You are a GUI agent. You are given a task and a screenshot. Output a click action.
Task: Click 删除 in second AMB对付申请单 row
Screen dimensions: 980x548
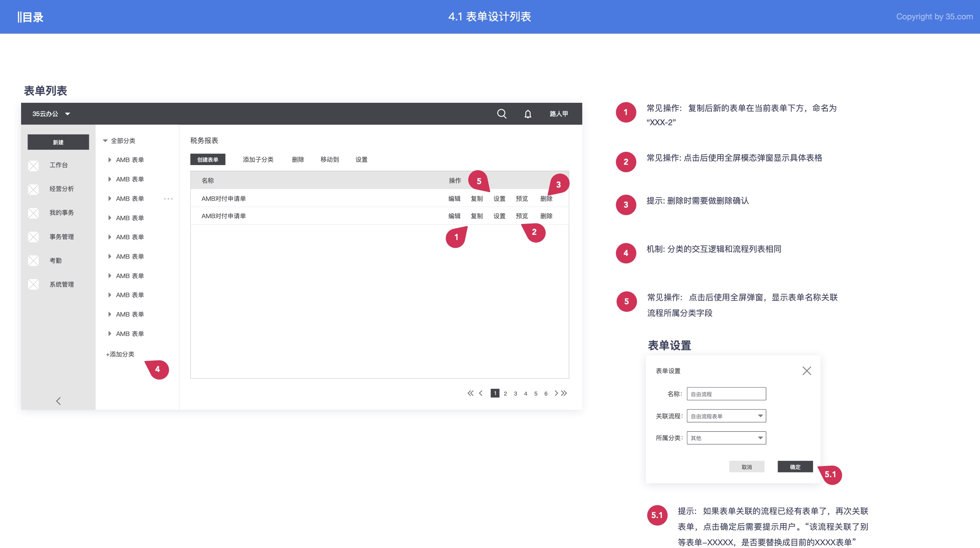pos(546,216)
